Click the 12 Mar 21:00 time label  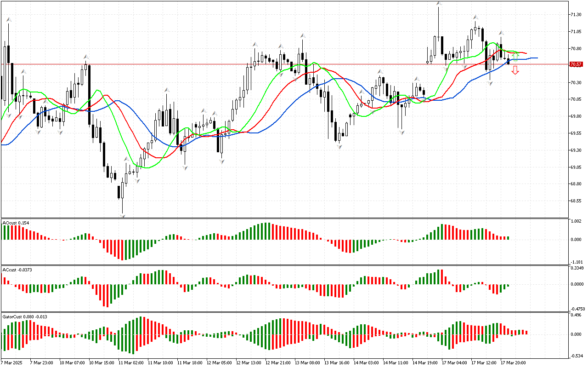[277, 363]
